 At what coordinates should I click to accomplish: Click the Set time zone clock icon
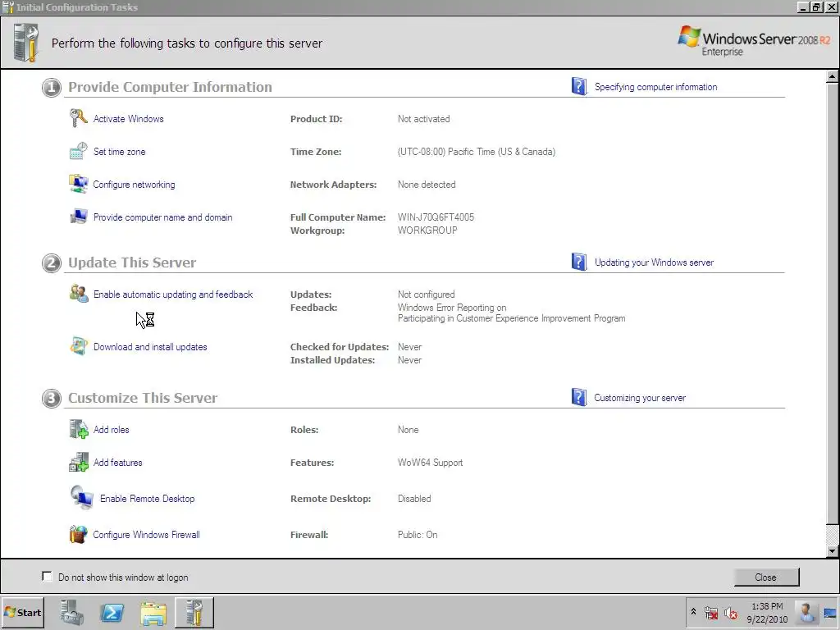click(78, 151)
